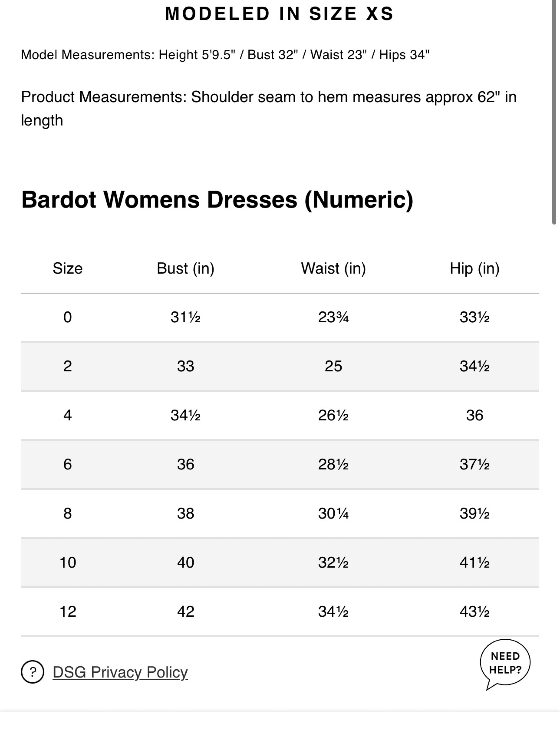
Task: Select the size 10 row label
Action: click(68, 562)
